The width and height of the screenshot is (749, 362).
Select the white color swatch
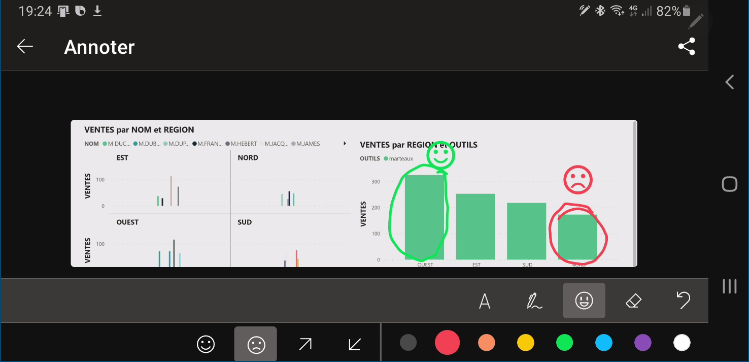(x=682, y=342)
